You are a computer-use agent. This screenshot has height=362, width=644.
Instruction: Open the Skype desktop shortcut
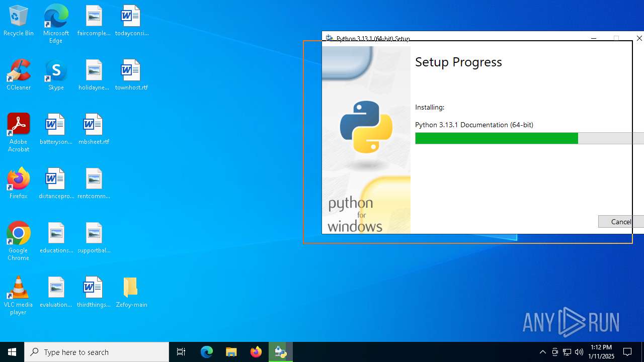56,75
